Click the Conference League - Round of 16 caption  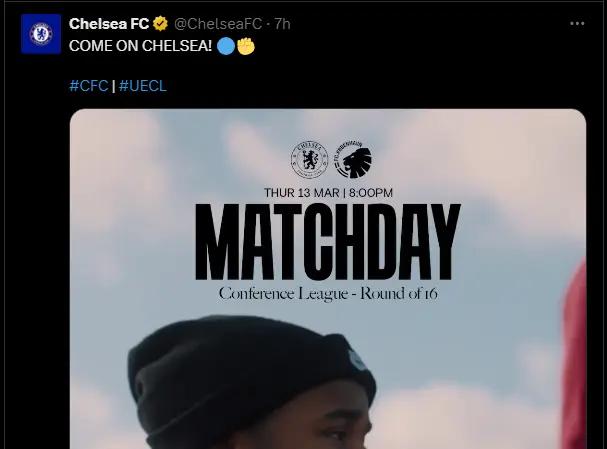[x=328, y=294]
